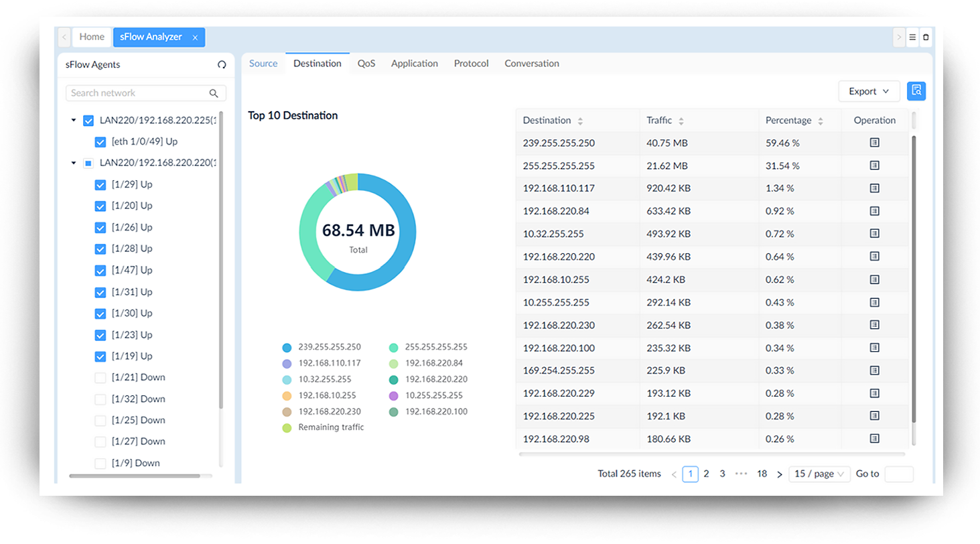This screenshot has width=980, height=544.
Task: Refresh the sFlow Agents list
Action: coord(222,65)
